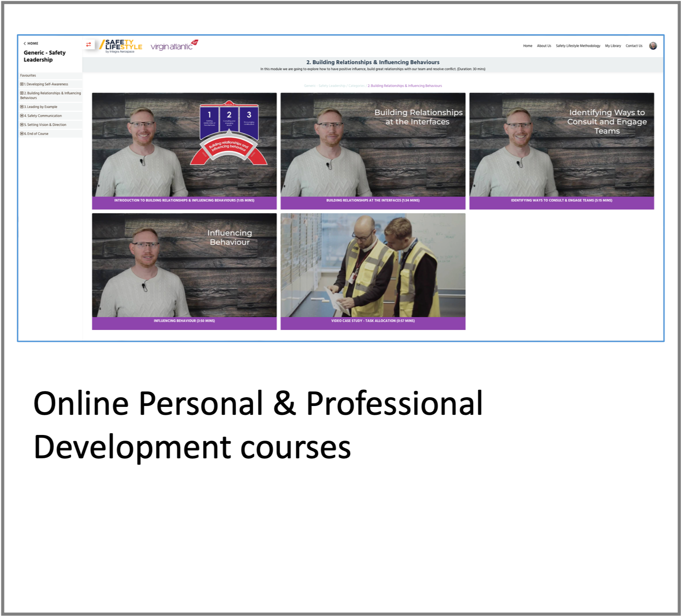Viewport: 681px width, 616px height.
Task: Click the Influencing Behaviour (3:50 mins) caption bar
Action: [184, 323]
